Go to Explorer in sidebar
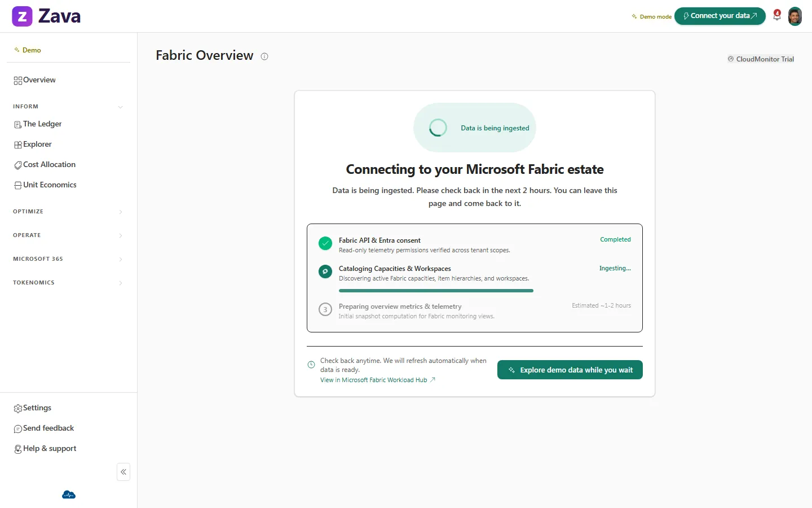Viewport: 812px width, 508px height. [x=69, y=144]
